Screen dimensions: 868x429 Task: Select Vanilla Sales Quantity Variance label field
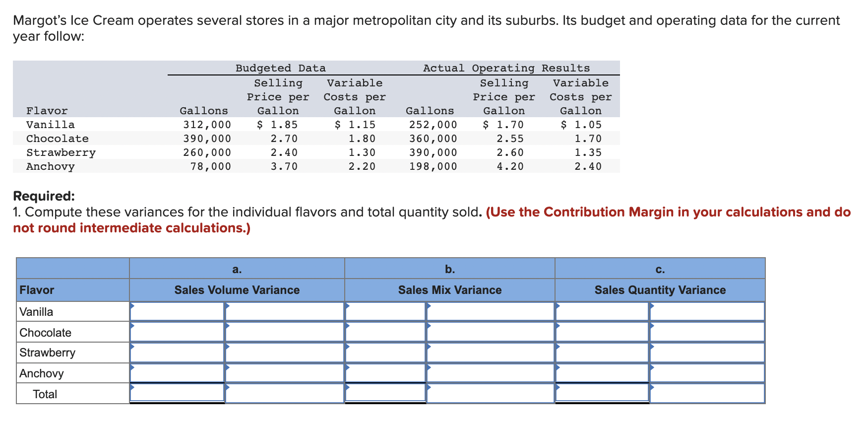click(x=707, y=311)
